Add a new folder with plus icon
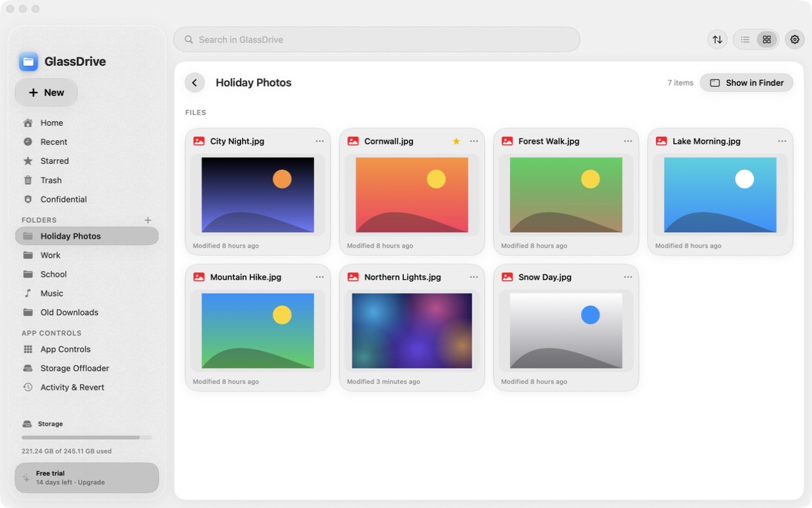Viewport: 812px width, 508px height. (148, 220)
